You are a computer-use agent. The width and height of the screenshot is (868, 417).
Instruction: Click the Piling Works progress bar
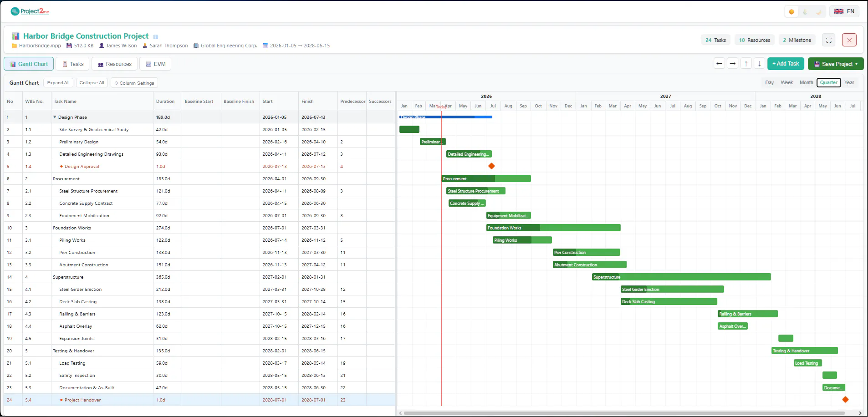click(522, 240)
